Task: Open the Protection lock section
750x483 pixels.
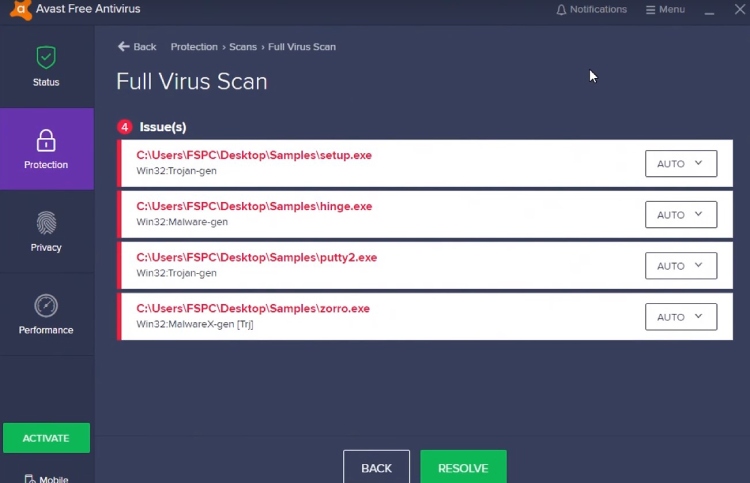Action: pyautogui.click(x=46, y=149)
